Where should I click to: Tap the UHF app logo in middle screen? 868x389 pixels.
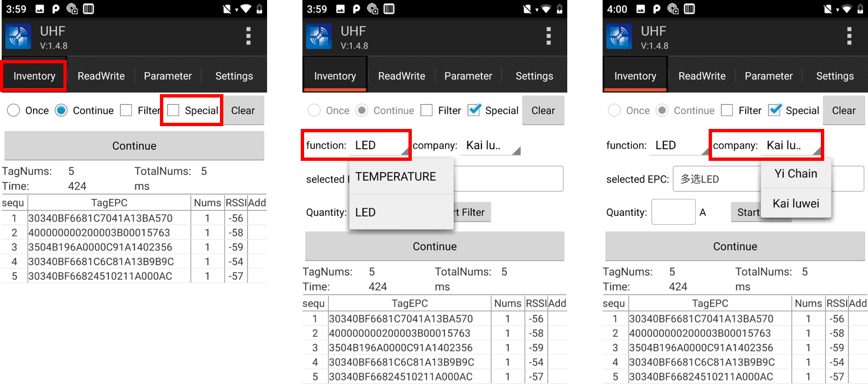click(319, 37)
